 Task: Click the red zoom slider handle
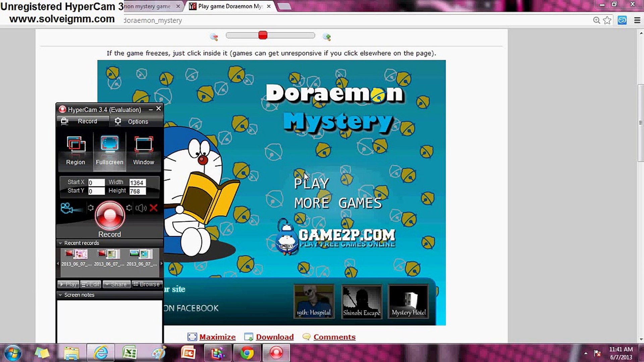[x=263, y=35]
